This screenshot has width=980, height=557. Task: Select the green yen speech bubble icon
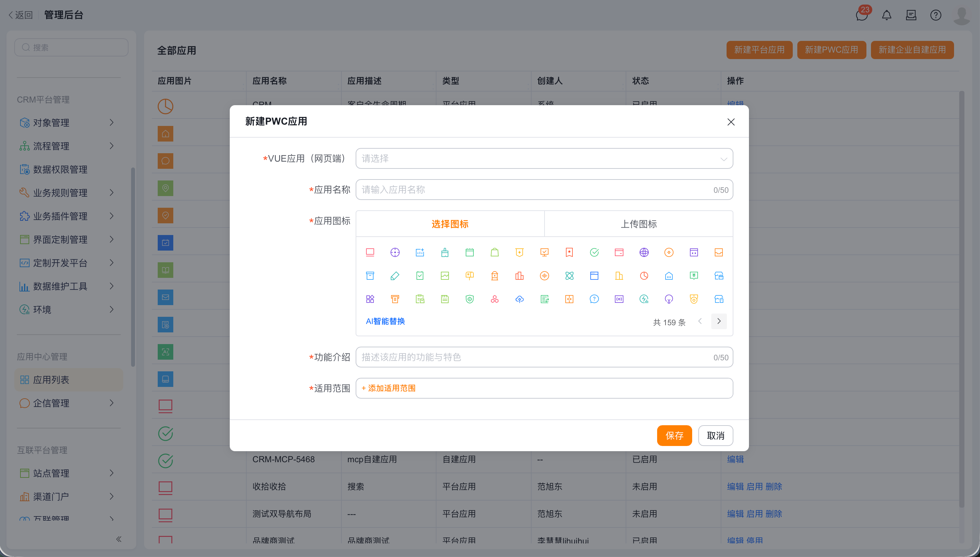pos(694,276)
